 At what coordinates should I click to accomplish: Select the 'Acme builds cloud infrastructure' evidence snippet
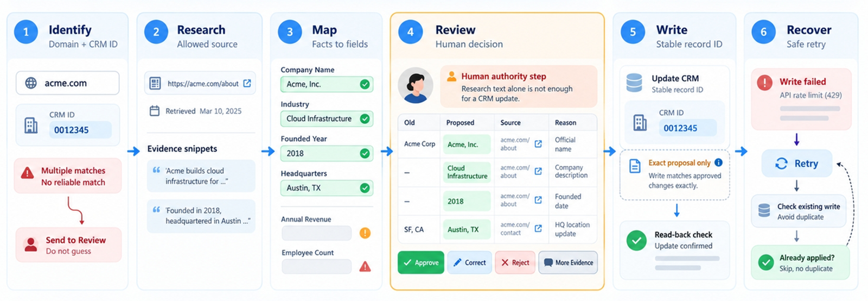click(201, 175)
